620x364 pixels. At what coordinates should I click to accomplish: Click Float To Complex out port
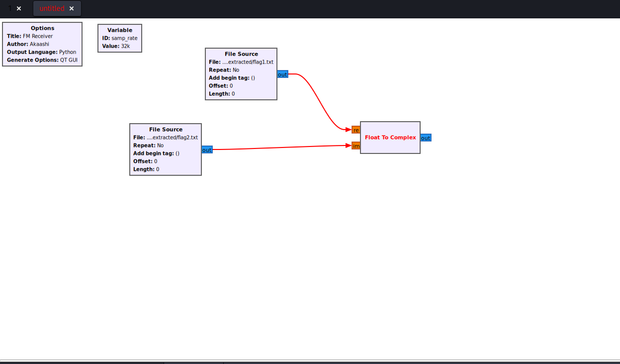[x=426, y=138]
